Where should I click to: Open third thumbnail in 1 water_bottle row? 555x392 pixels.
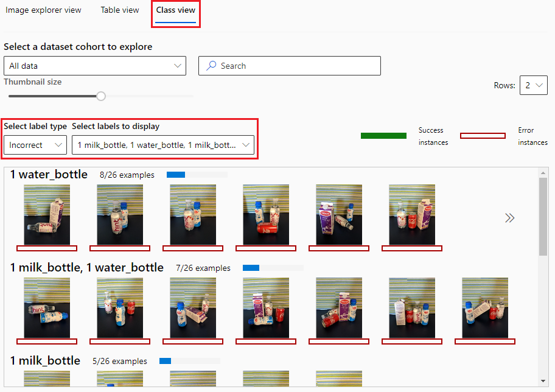pyautogui.click(x=193, y=215)
